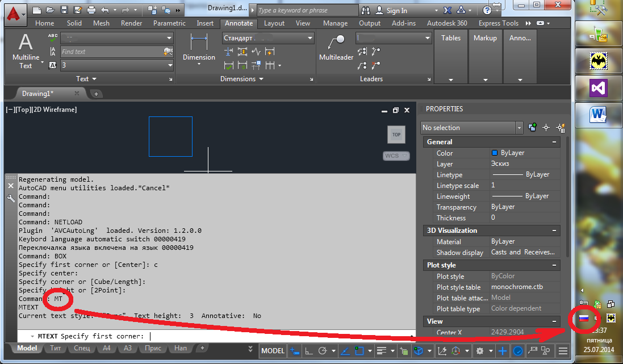Viewport: 623px width, 364px height.
Task: Open the А4 layout tab
Action: click(106, 348)
